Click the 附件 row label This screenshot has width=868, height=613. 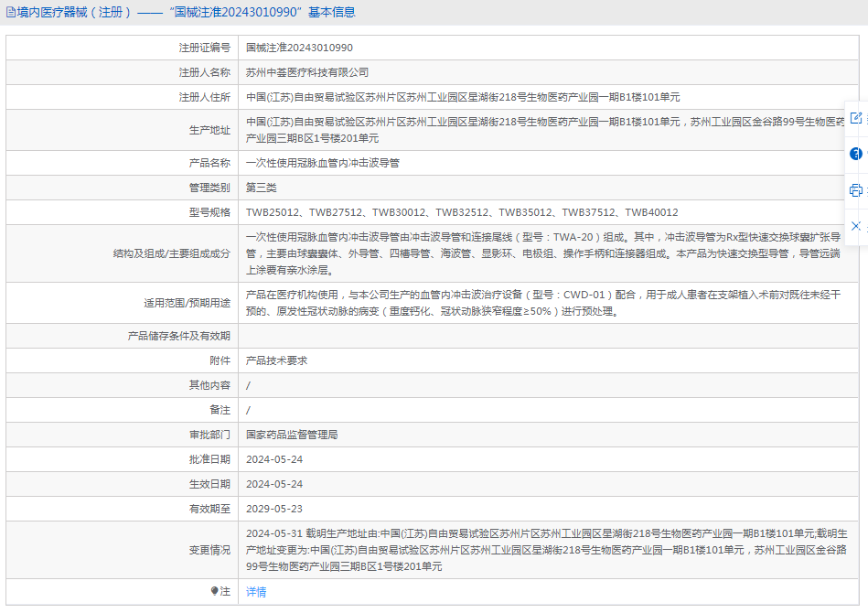click(220, 360)
